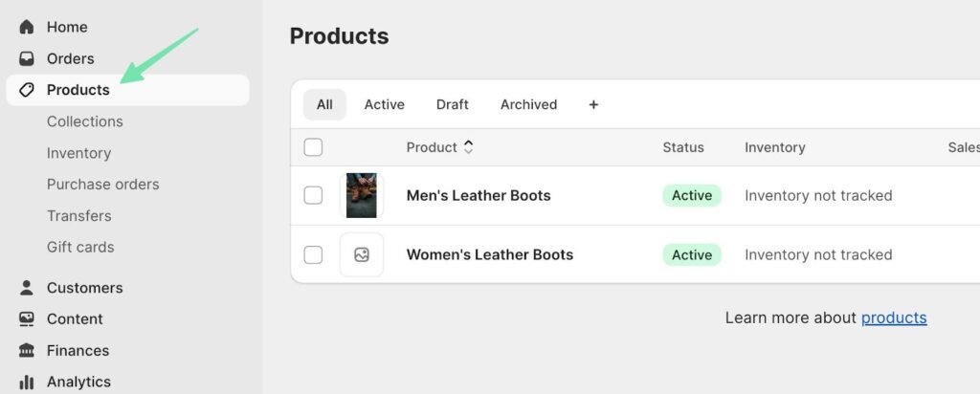This screenshot has width=980, height=394.
Task: Sort by Product column arrows
Action: click(x=468, y=147)
